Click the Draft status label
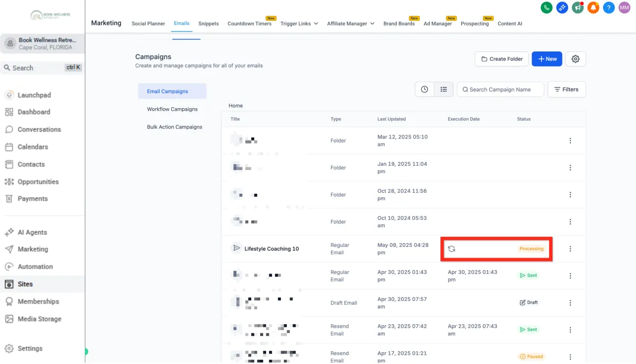Viewport: 636px width, 364px height. click(529, 303)
